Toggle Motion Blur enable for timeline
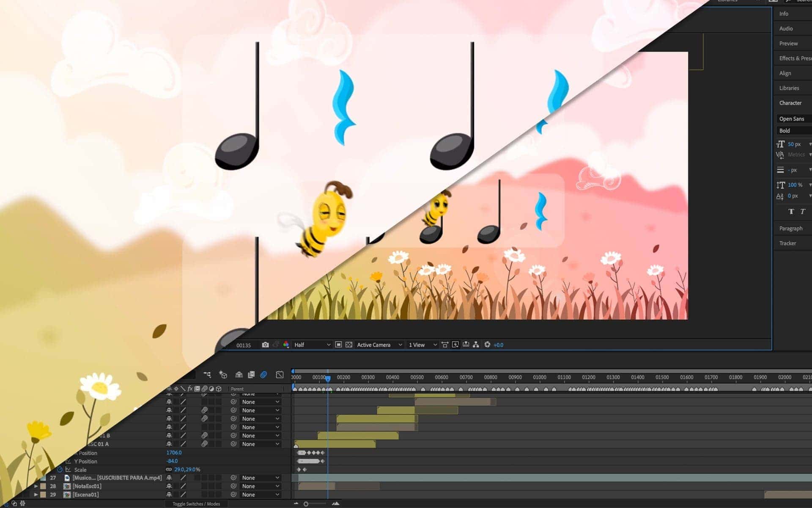This screenshot has width=812, height=508. [x=263, y=375]
